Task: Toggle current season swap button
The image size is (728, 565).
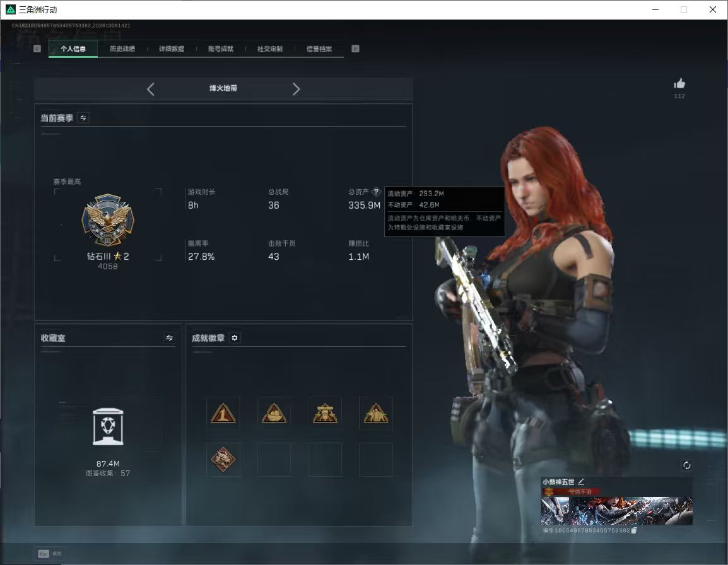Action: [83, 118]
